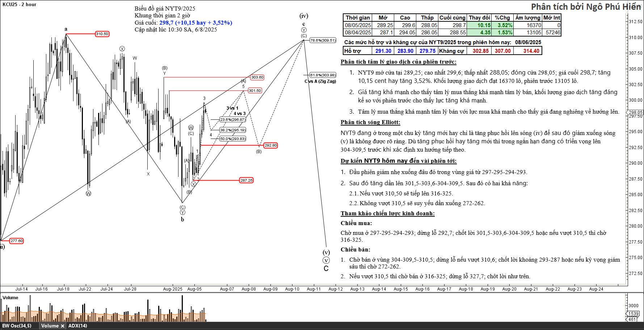Select the circled (v) wave label
The image size is (644, 330).
tap(326, 261)
